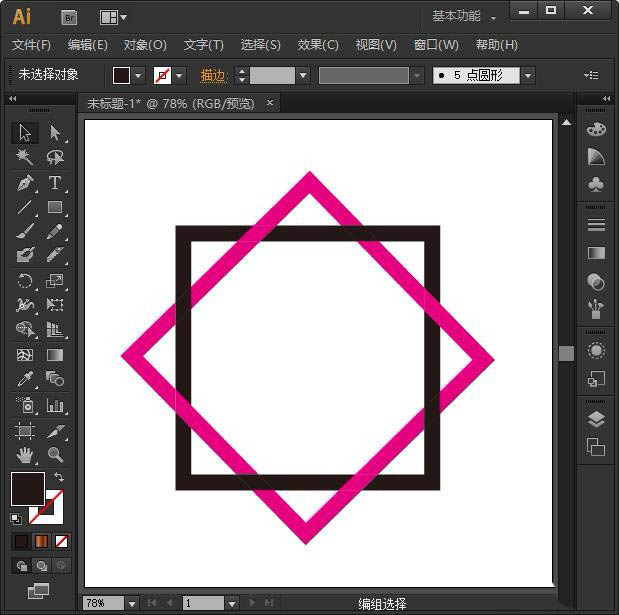Open the 编辑(E) menu
This screenshot has height=615, width=619.
88,45
